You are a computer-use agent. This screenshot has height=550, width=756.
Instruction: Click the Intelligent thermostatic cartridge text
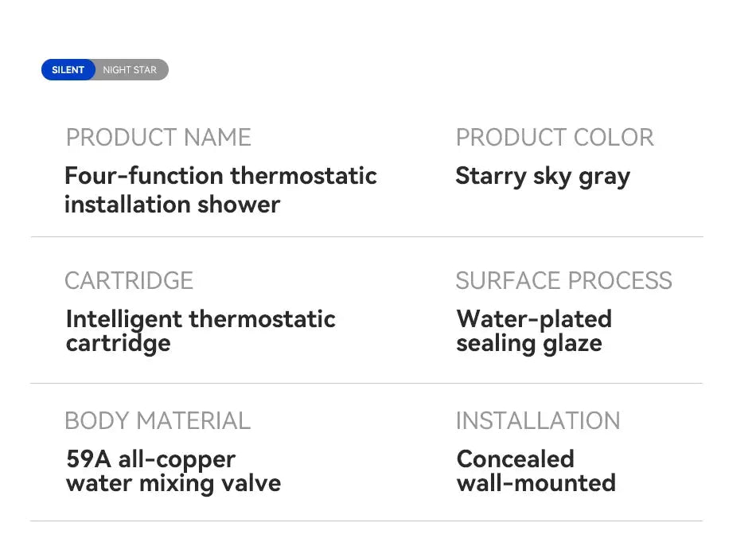[201, 330]
